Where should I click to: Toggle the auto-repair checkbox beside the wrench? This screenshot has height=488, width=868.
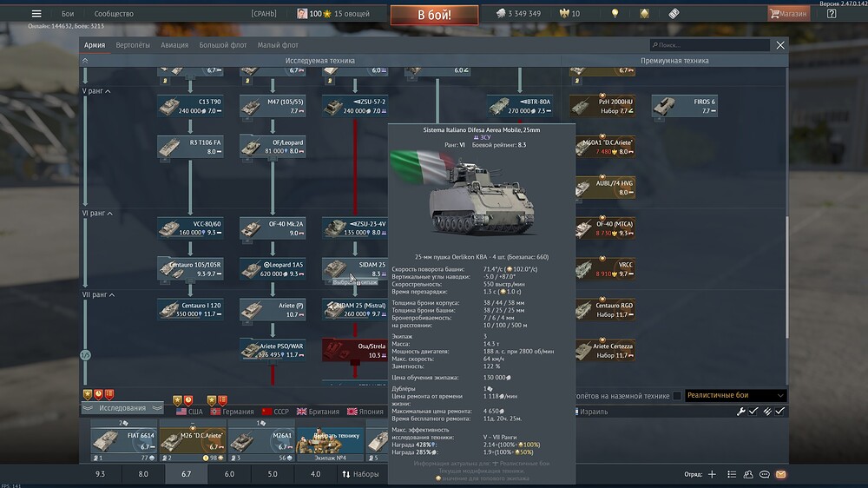tap(753, 411)
